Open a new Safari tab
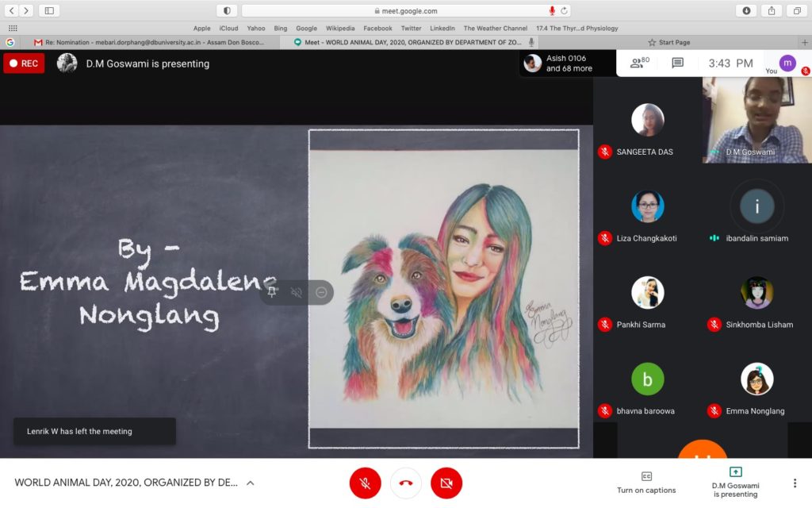This screenshot has height=508, width=812. tap(804, 43)
